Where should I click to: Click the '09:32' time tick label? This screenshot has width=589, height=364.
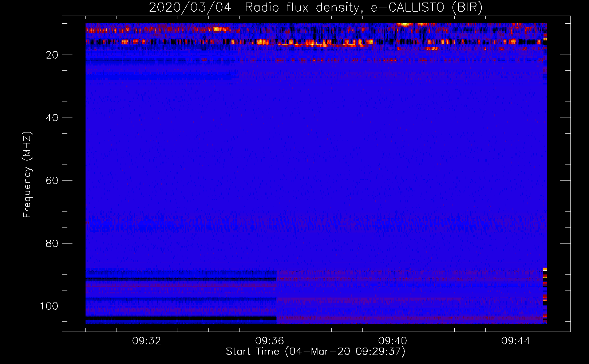coord(147,341)
